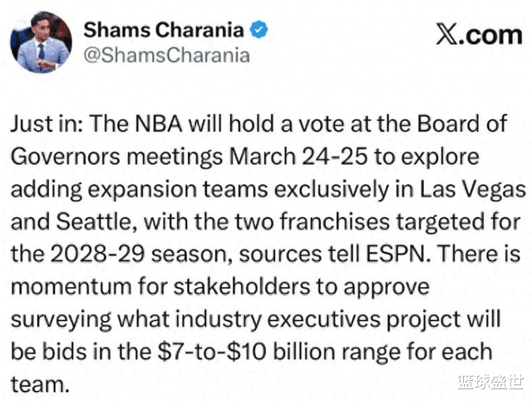Viewport: 532px width, 401px height.
Task: Click the display name Shams Charania
Action: 165,31
